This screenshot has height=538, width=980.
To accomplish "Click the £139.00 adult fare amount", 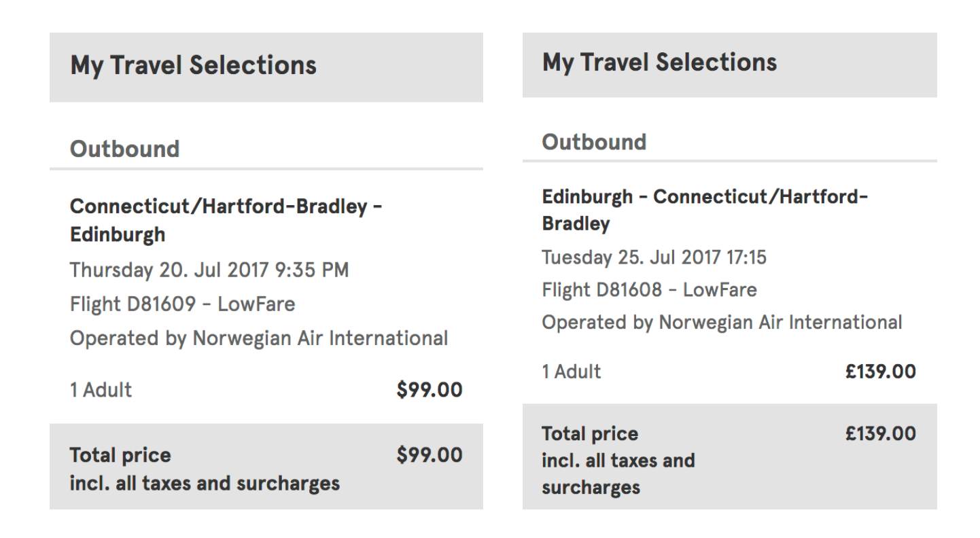I will 880,372.
